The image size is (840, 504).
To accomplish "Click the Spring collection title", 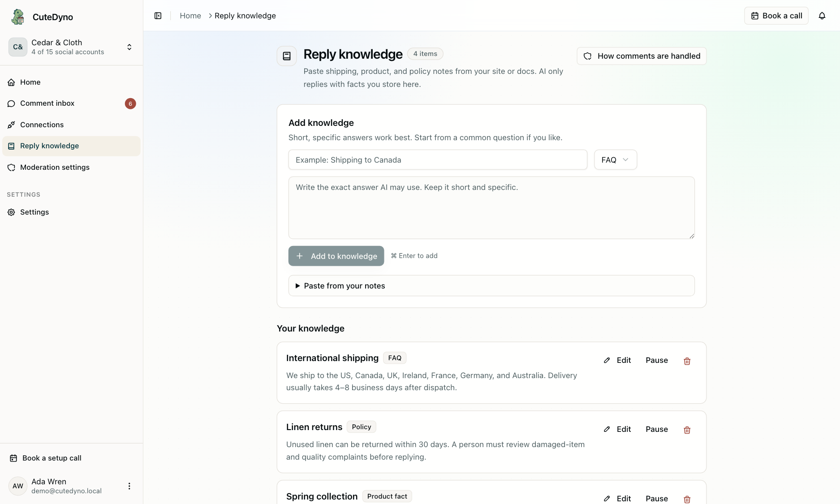I will tap(322, 496).
